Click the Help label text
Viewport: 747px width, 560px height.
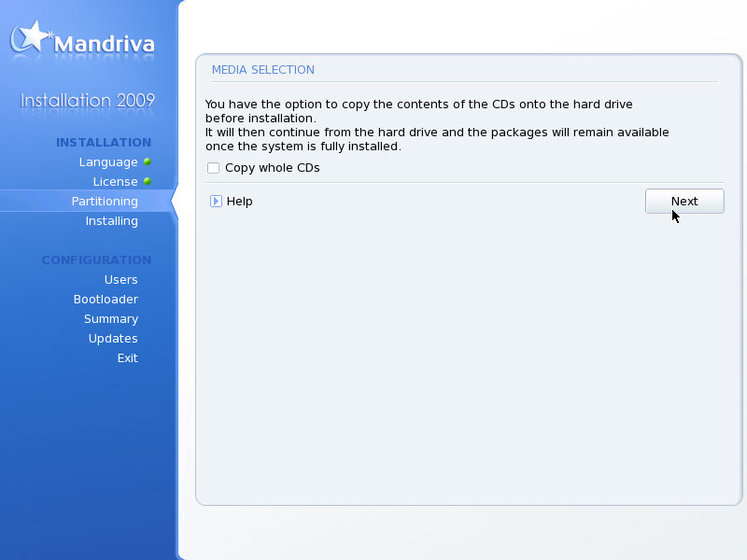click(240, 202)
